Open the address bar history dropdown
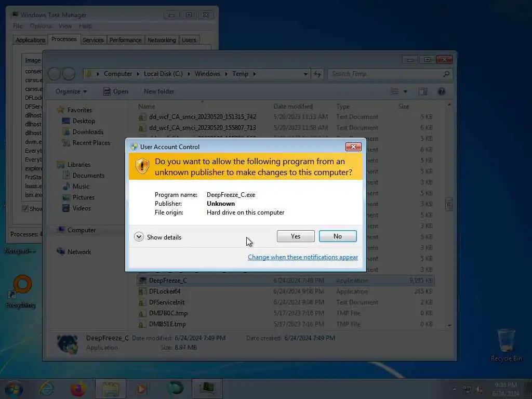This screenshot has height=399, width=532. pos(305,74)
